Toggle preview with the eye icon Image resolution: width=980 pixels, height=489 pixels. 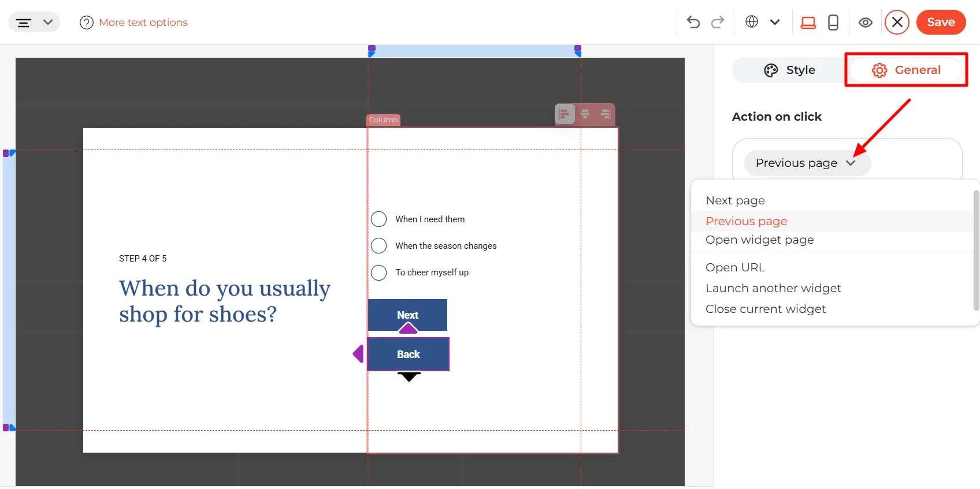(865, 23)
